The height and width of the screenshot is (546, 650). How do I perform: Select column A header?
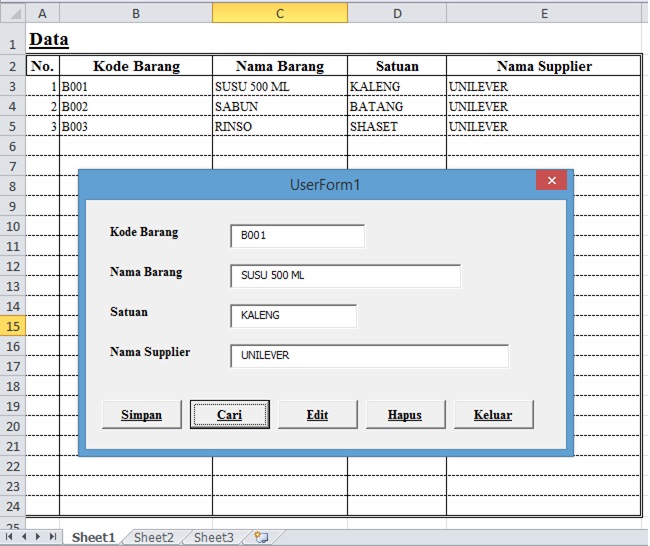click(42, 13)
